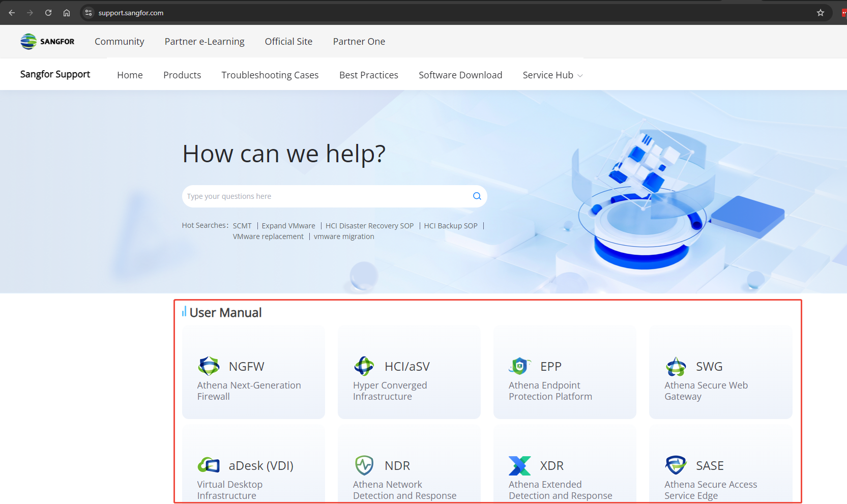
Task: Open the Athena Secure Access Service Edge description
Action: [711, 490]
